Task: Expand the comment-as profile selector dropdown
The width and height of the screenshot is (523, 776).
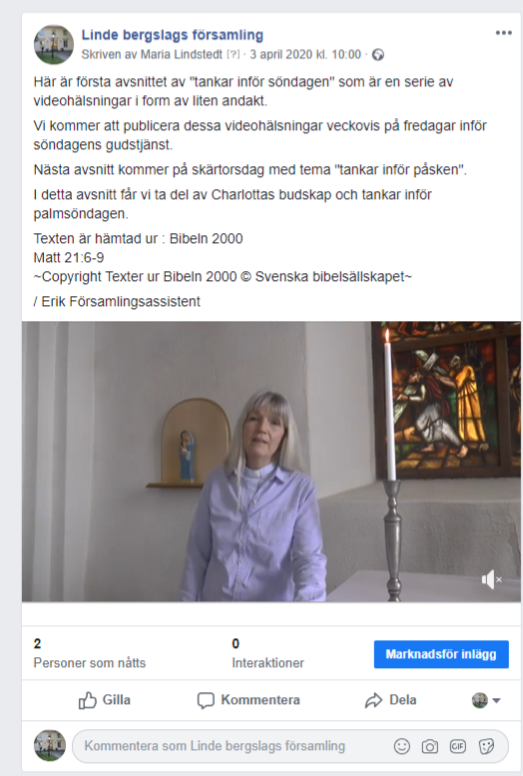Action: coord(486,700)
